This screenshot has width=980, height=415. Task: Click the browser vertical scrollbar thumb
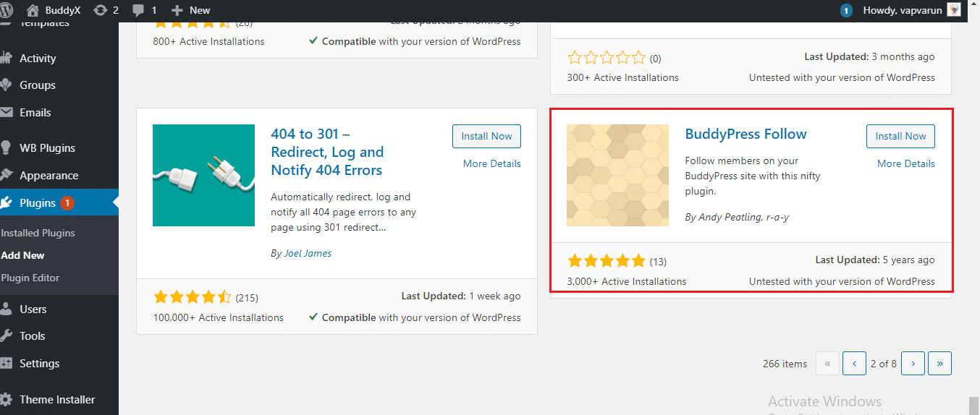pos(973,405)
